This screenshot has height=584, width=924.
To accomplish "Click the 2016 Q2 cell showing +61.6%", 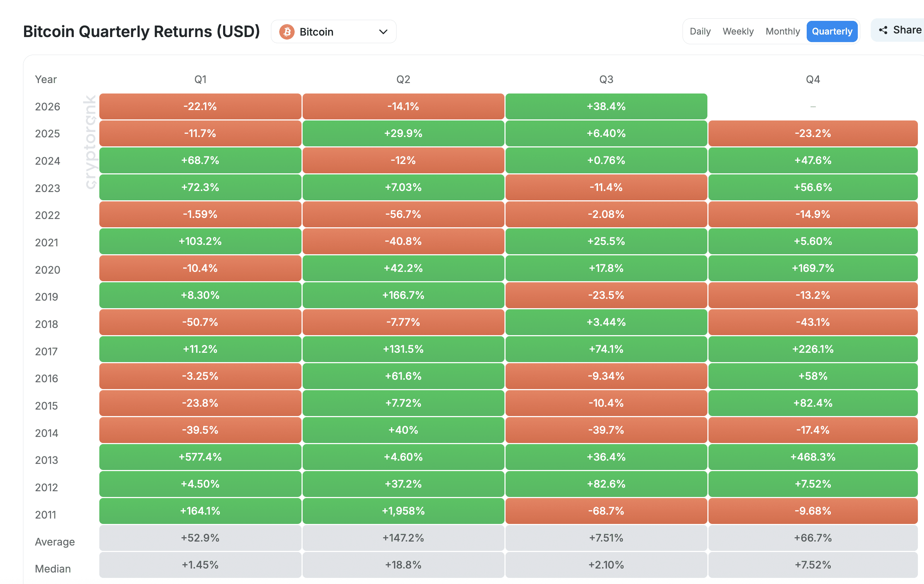I will point(403,376).
